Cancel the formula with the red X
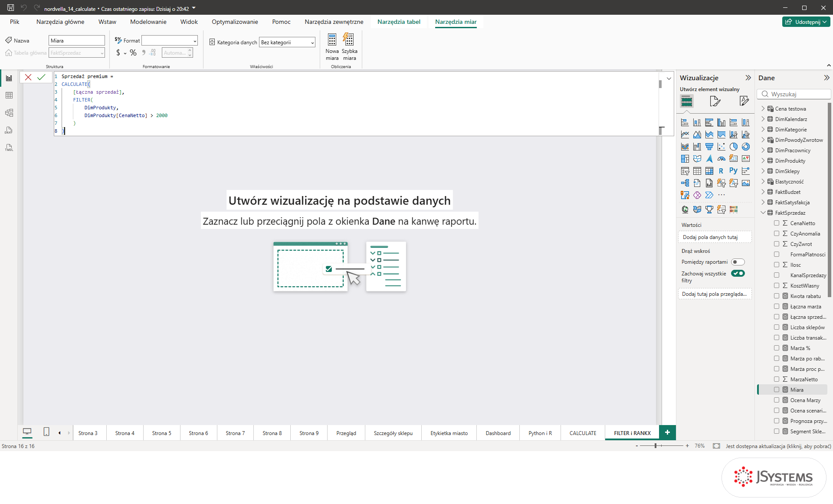 [28, 77]
